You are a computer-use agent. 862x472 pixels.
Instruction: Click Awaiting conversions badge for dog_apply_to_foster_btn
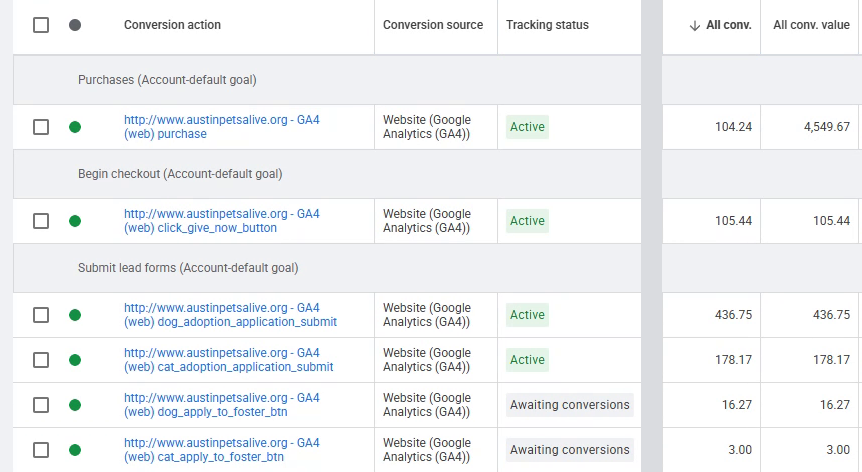pos(570,405)
